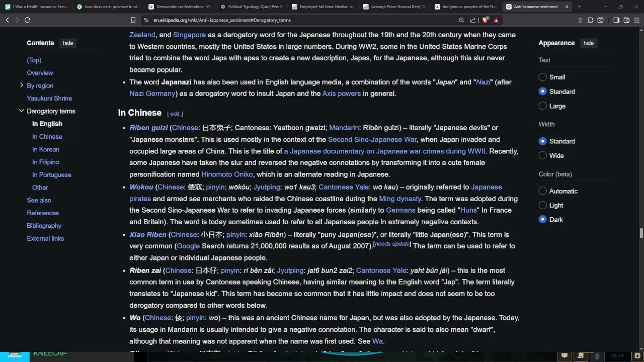Click the microphone icon in the bottom bar
Screen dimensions: 644x362
click(597, 356)
